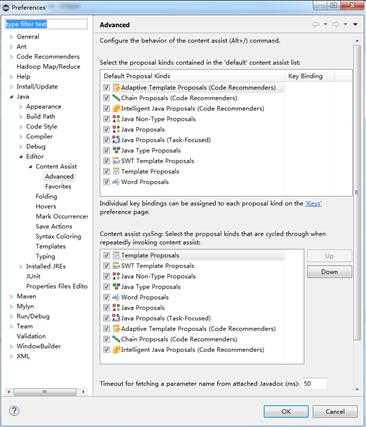
Task: Collapse the Java tree node
Action: point(11,97)
